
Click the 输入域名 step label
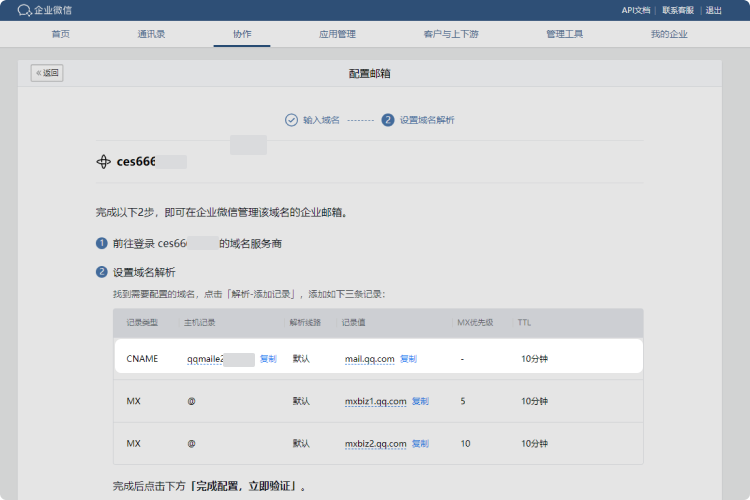click(321, 119)
